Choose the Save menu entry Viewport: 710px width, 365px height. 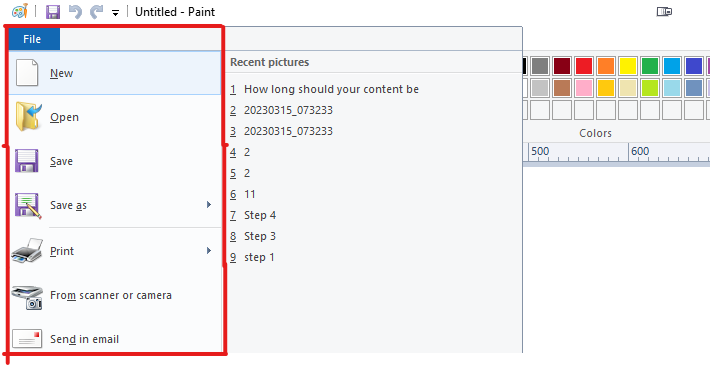[x=115, y=161]
